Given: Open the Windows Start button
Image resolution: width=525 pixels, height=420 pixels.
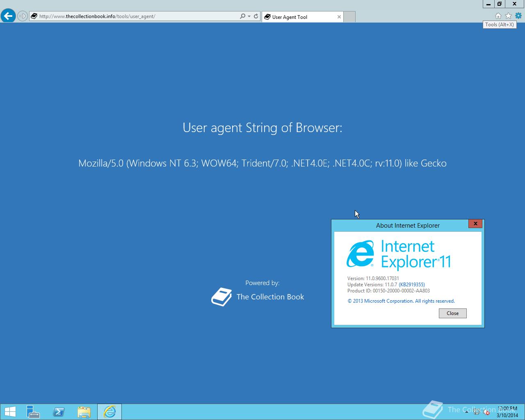Looking at the screenshot, I should coord(10,412).
